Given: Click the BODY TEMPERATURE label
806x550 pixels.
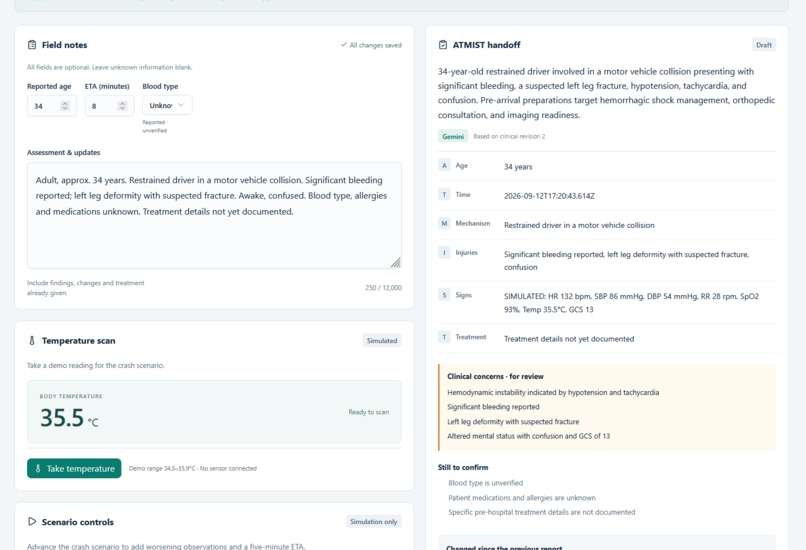Looking at the screenshot, I should point(71,396).
